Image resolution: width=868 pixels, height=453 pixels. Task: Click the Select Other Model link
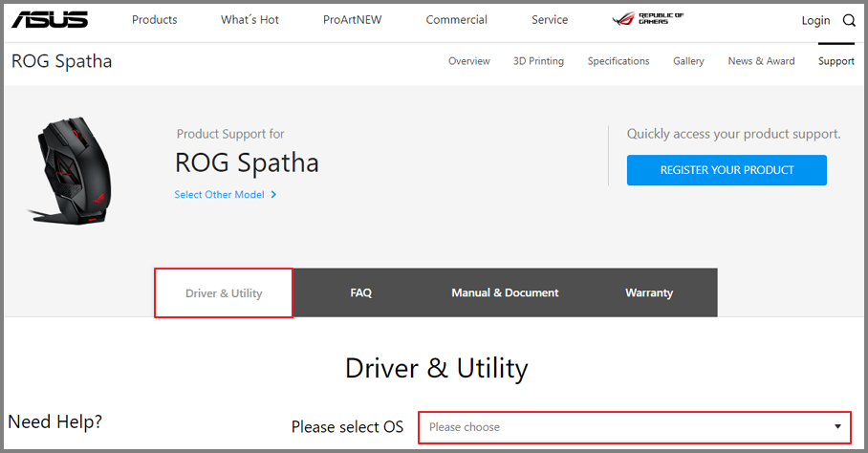coord(219,195)
